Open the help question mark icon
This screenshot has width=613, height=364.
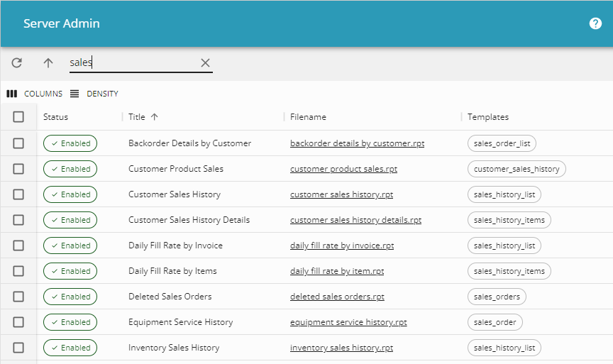tap(595, 23)
